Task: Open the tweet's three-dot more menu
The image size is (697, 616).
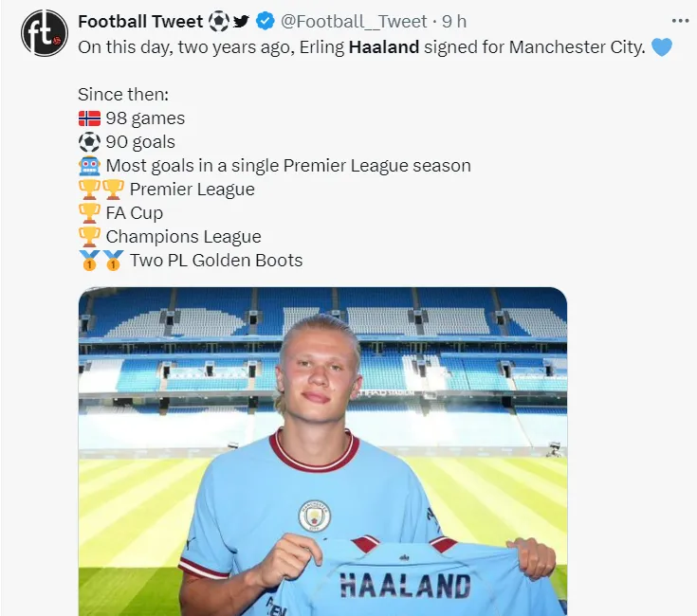Action: pyautogui.click(x=680, y=21)
